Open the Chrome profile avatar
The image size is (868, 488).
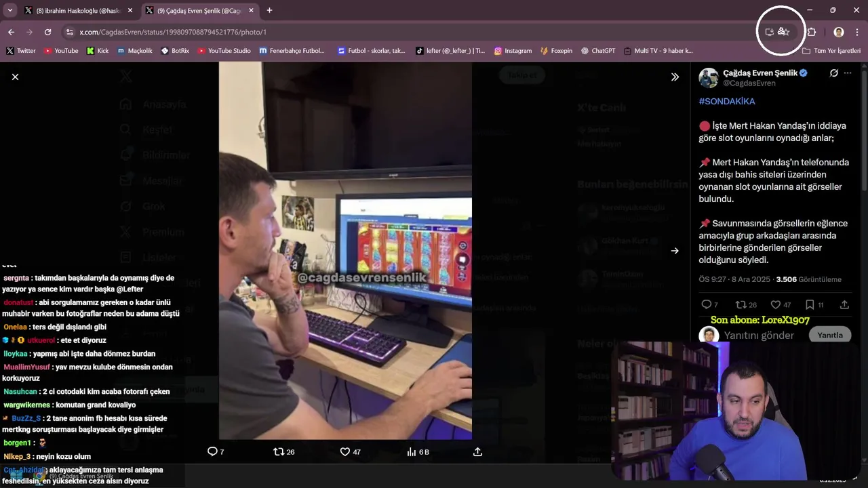[839, 32]
